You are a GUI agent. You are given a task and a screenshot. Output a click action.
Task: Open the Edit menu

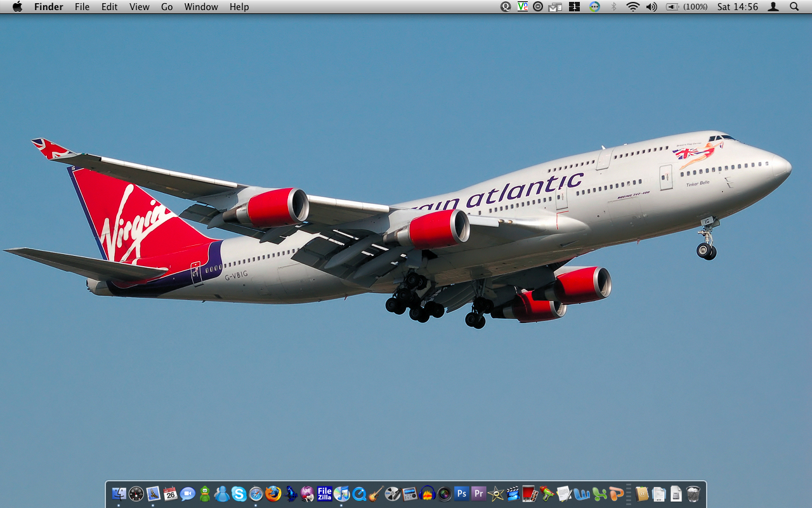[x=110, y=7]
